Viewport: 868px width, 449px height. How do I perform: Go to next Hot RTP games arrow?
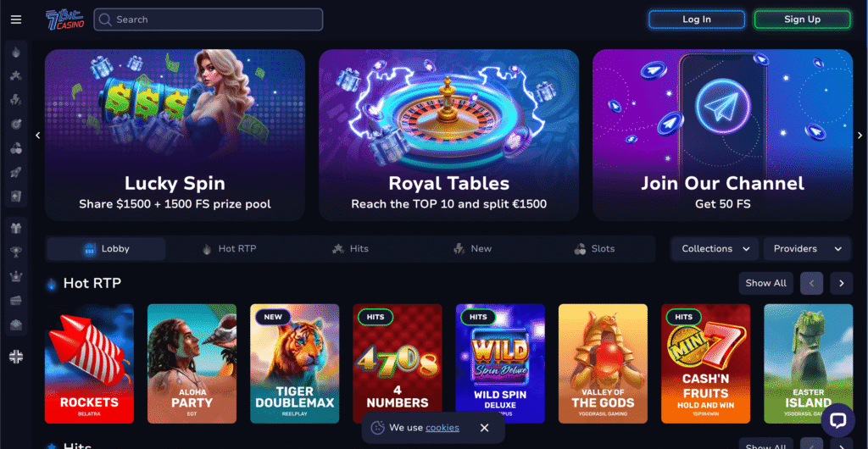[x=842, y=283]
